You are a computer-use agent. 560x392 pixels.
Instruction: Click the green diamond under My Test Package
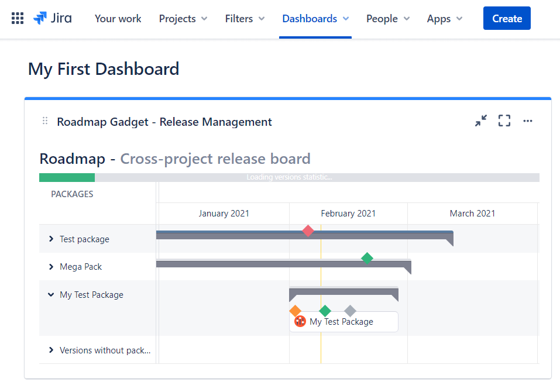(325, 311)
